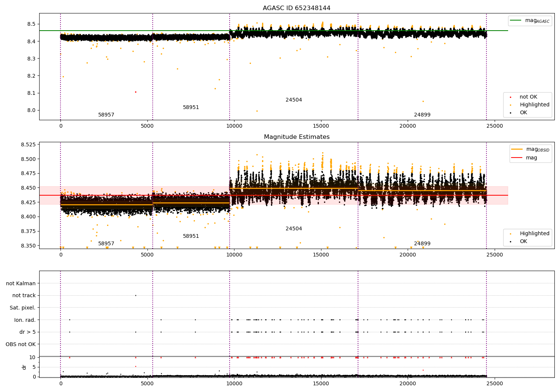Click the 'not Kalman' row label

[x=21, y=284]
